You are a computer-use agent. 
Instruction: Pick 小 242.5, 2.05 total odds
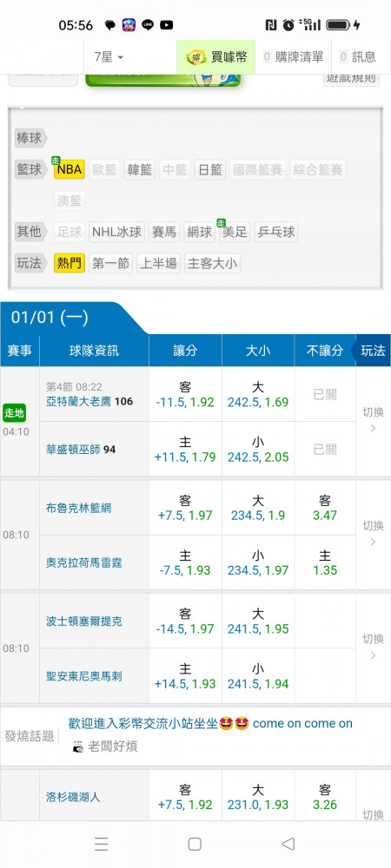coord(257,449)
